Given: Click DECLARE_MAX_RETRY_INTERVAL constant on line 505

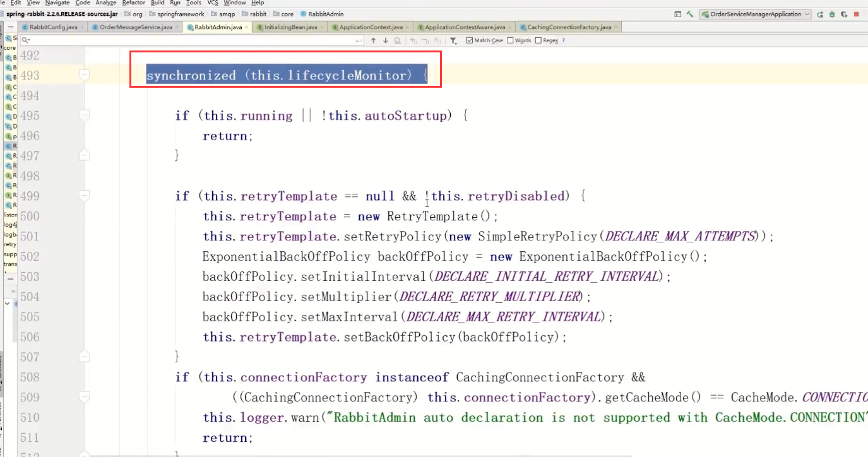Looking at the screenshot, I should pyautogui.click(x=505, y=317).
